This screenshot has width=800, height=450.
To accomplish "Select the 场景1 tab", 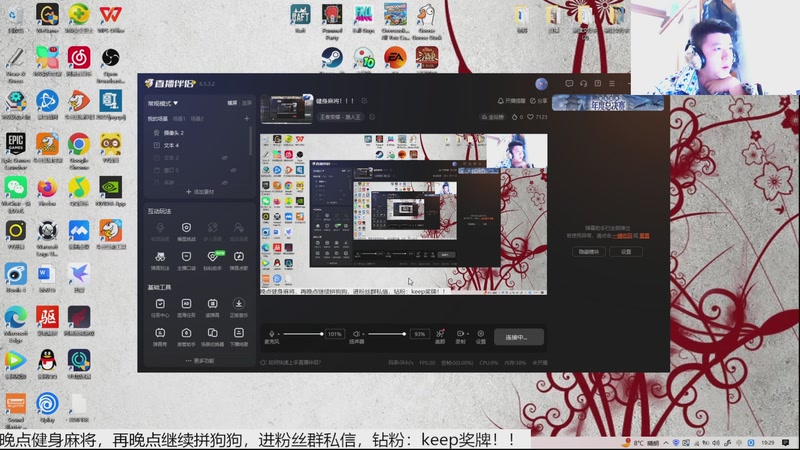I will (179, 118).
